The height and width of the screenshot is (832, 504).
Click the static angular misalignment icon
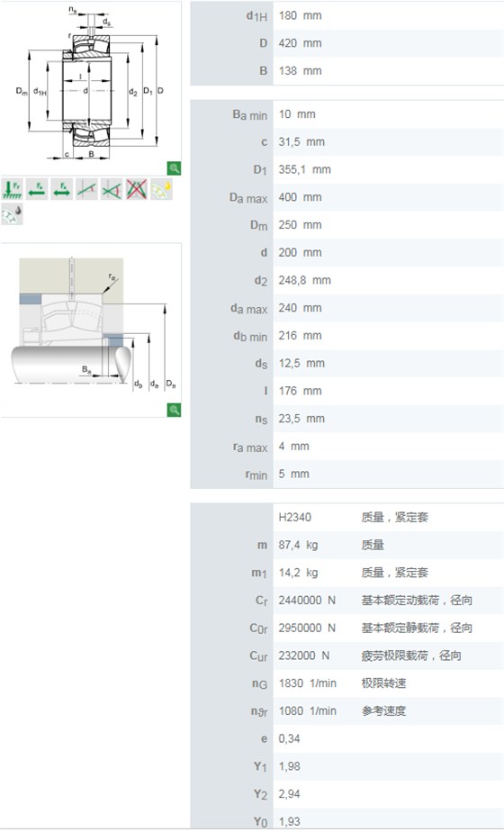point(86,189)
